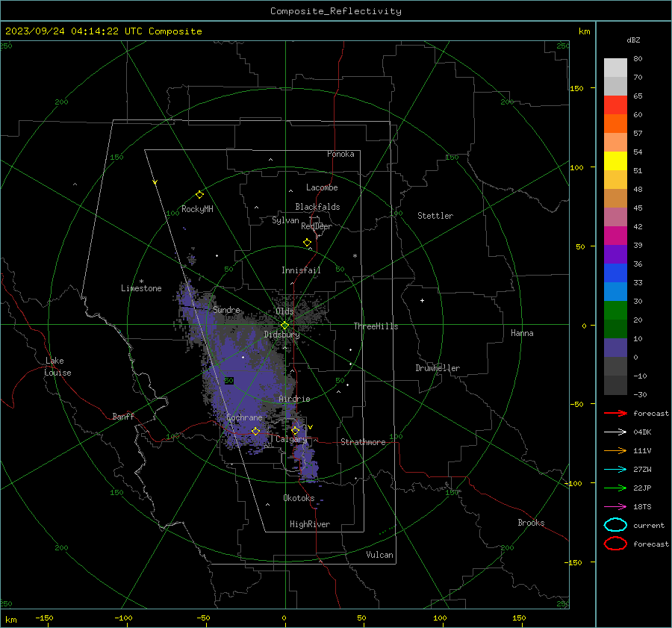Click the Brooks city label
The height and width of the screenshot is (628, 672).
531,523
